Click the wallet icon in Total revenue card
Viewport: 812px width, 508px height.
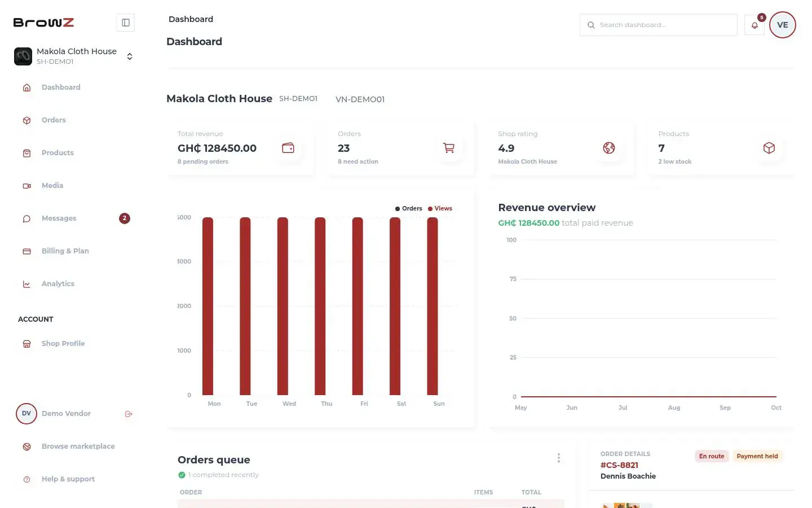tap(288, 148)
